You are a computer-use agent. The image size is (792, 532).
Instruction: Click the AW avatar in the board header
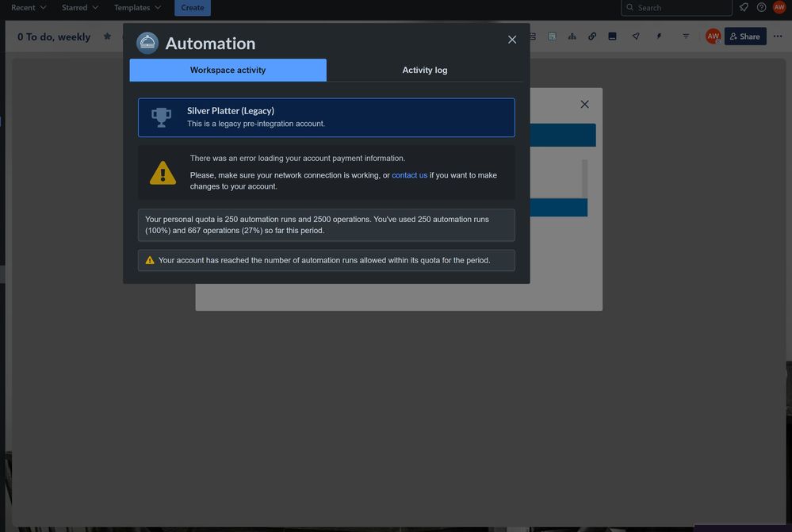(x=711, y=35)
